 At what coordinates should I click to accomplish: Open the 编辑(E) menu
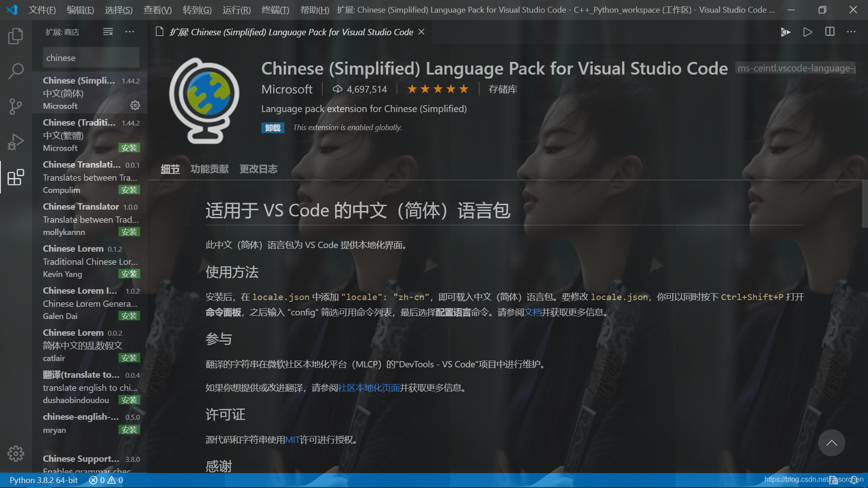coord(80,9)
